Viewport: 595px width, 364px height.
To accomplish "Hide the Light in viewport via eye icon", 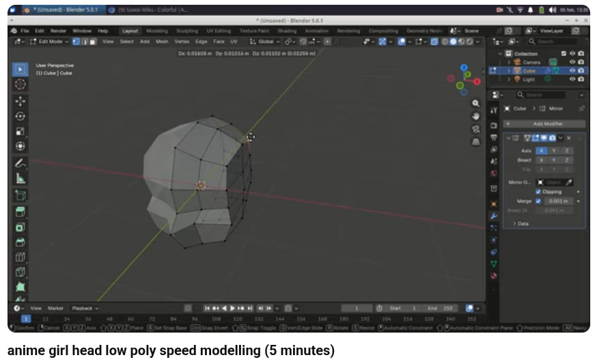I will [x=572, y=79].
